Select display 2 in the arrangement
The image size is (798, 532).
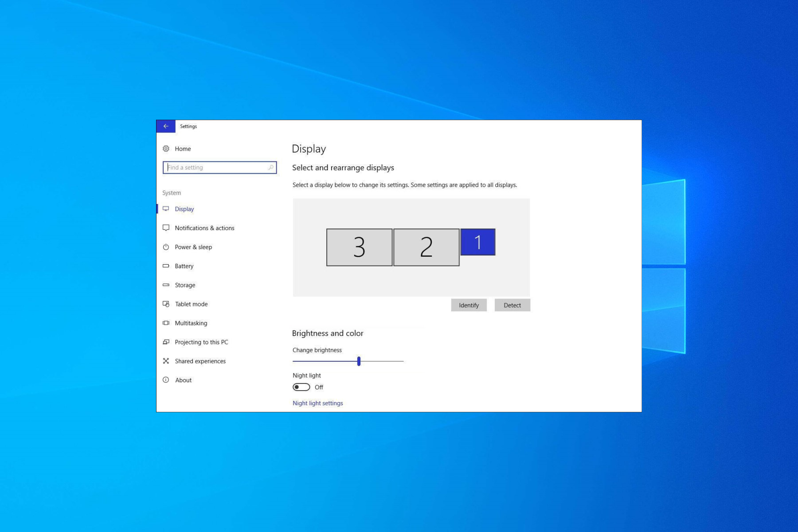coord(426,247)
